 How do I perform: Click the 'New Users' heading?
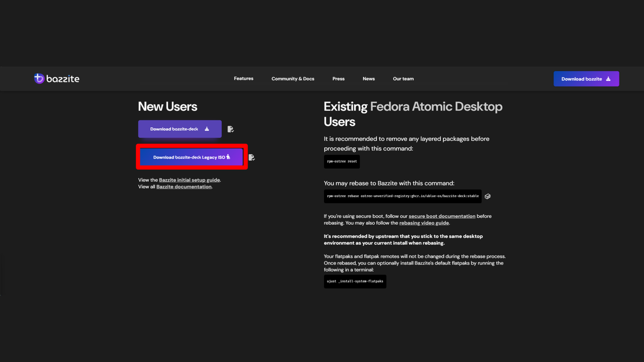[x=168, y=107]
